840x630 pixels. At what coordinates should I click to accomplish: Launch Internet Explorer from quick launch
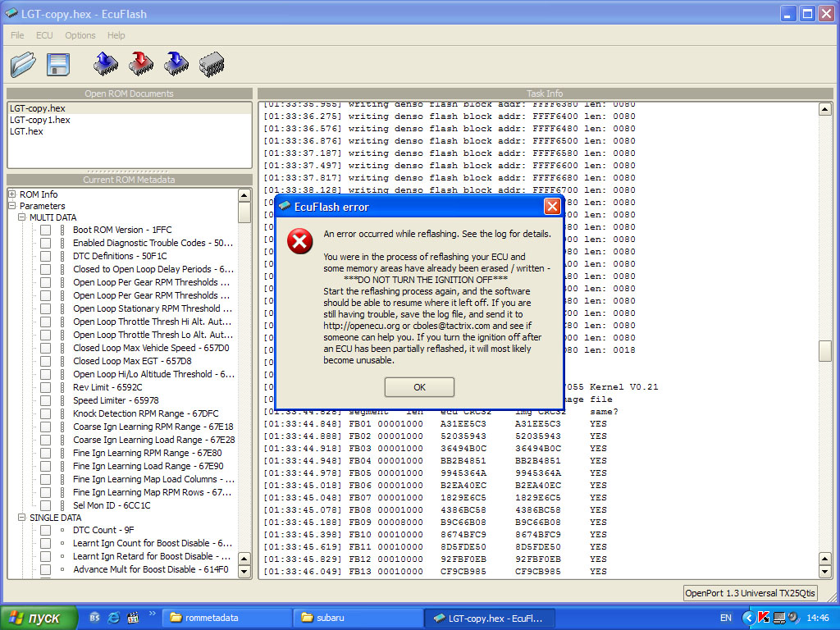[x=113, y=618]
